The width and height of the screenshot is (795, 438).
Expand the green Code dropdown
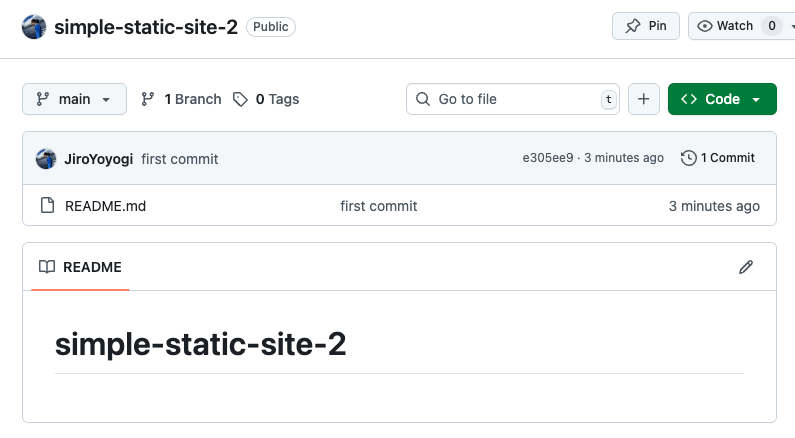pos(722,99)
